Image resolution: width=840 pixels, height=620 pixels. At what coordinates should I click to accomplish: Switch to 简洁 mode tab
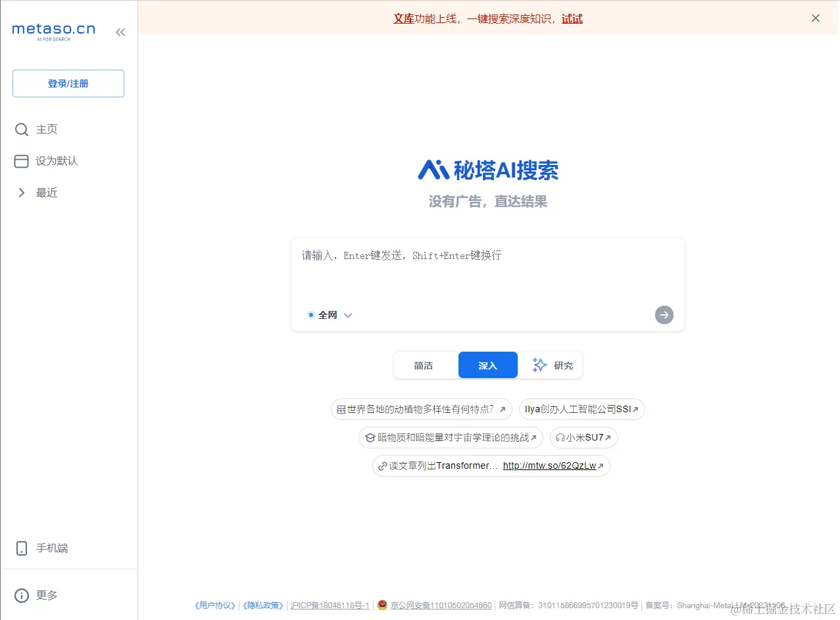coord(424,366)
